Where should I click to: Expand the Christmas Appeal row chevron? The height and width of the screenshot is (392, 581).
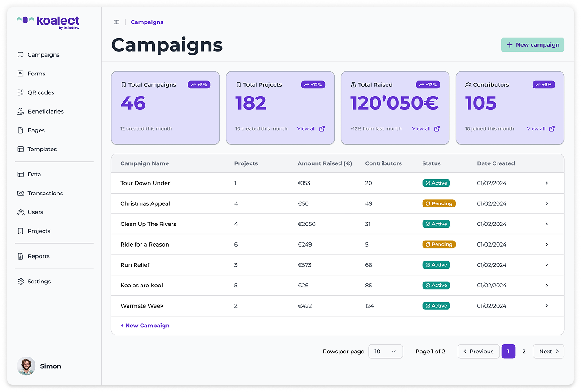point(546,203)
